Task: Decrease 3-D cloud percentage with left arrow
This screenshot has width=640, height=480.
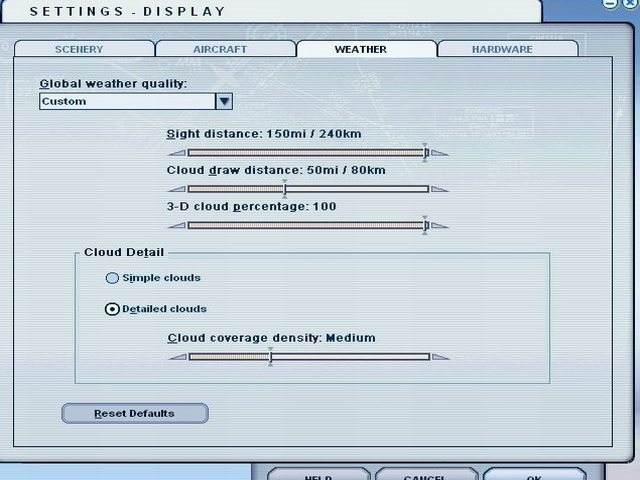Action: pos(177,225)
